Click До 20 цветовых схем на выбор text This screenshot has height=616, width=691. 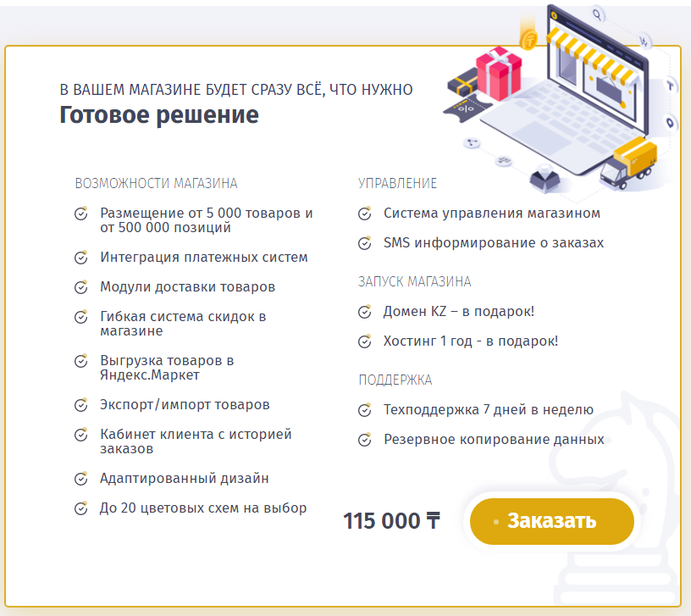tap(203, 508)
